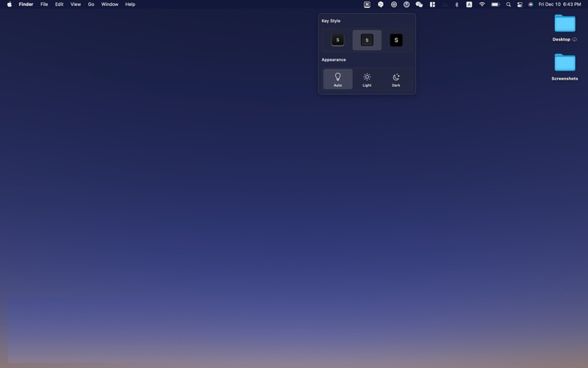Image resolution: width=588 pixels, height=368 pixels.
Task: Expand the Window menu
Action: [x=110, y=4]
